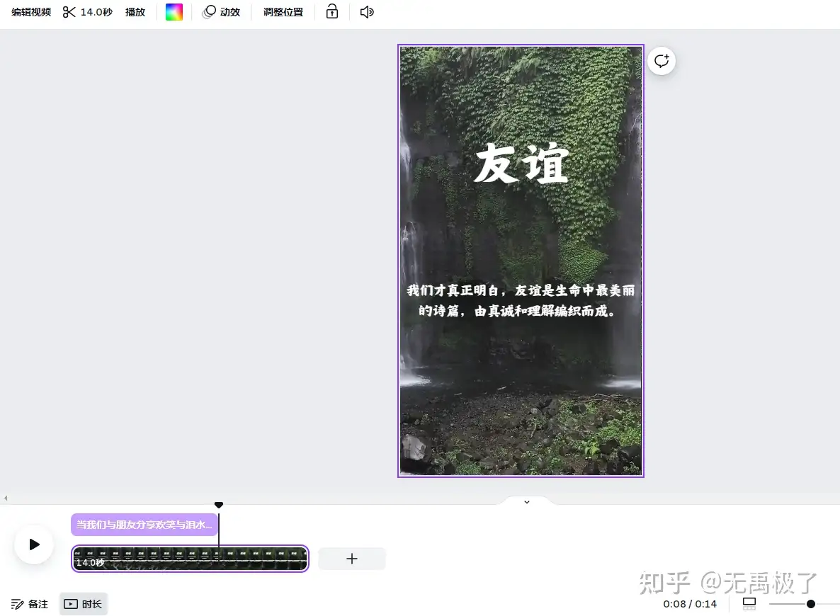The image size is (840, 616).
Task: Open the 动效 animation panel
Action: (221, 12)
